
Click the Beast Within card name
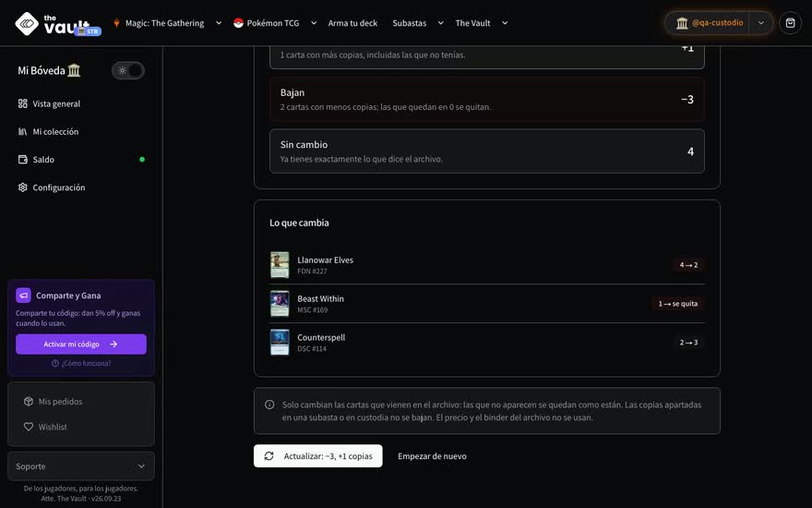(x=320, y=298)
